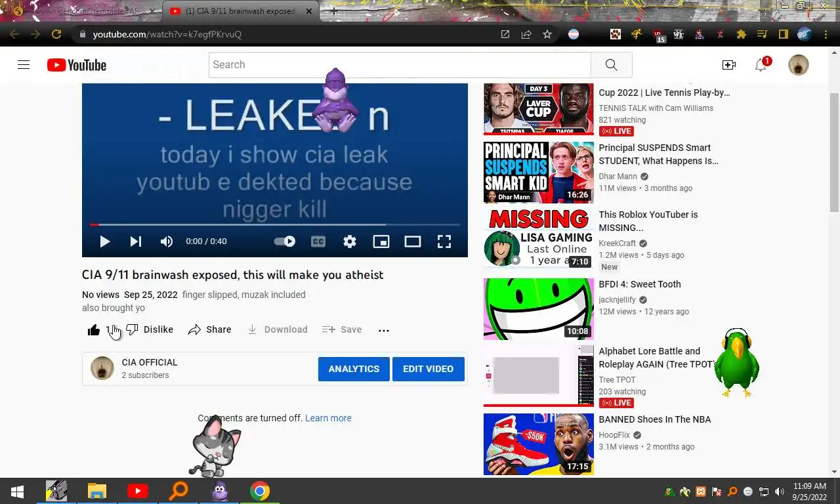Screen dimensions: 840x504
Task: Open Principal SUSPENDS Smart STUDENT video title
Action: tap(658, 154)
